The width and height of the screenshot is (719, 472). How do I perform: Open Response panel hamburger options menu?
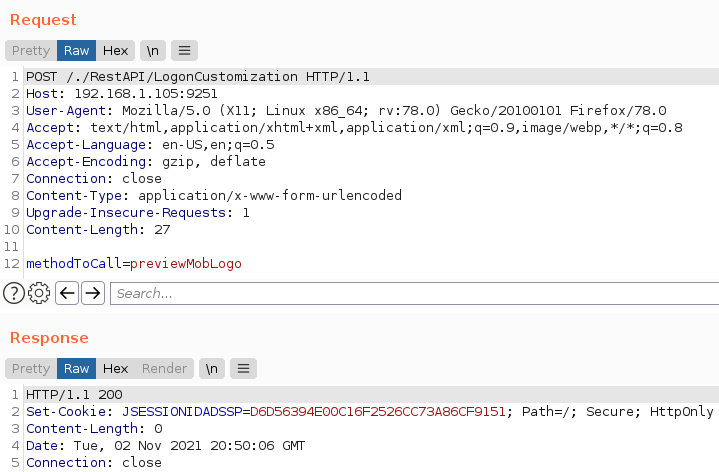[244, 368]
